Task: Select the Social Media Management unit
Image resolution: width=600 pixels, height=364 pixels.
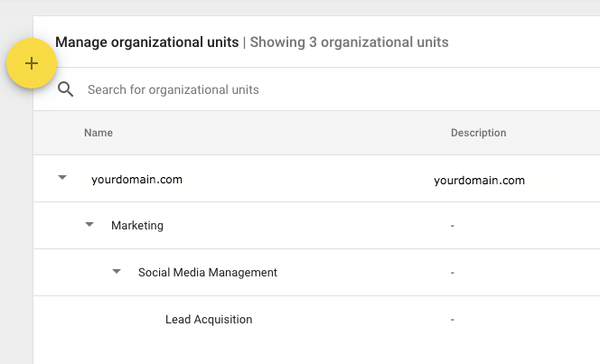Action: point(208,272)
